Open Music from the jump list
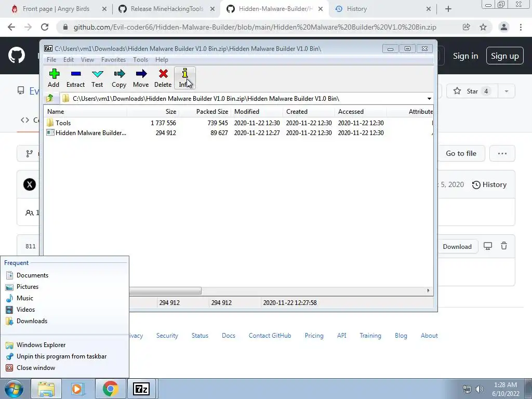The width and height of the screenshot is (532, 399). (64, 298)
